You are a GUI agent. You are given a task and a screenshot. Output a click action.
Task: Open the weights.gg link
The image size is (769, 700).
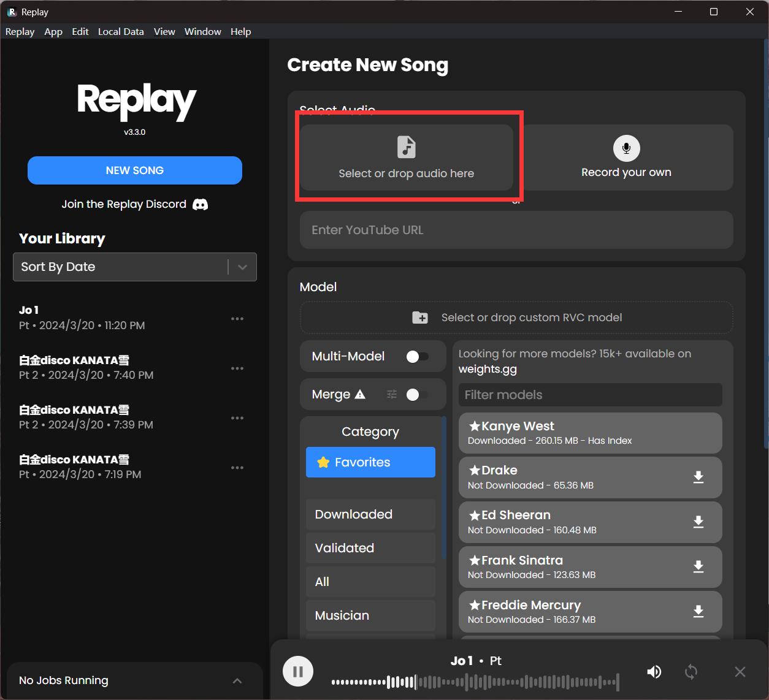coord(488,369)
